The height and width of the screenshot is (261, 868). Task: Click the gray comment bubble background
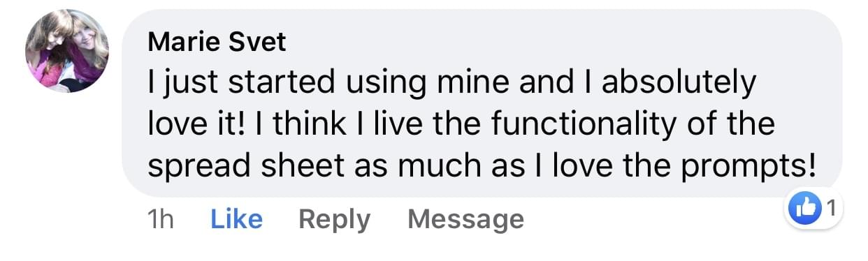coord(482,103)
